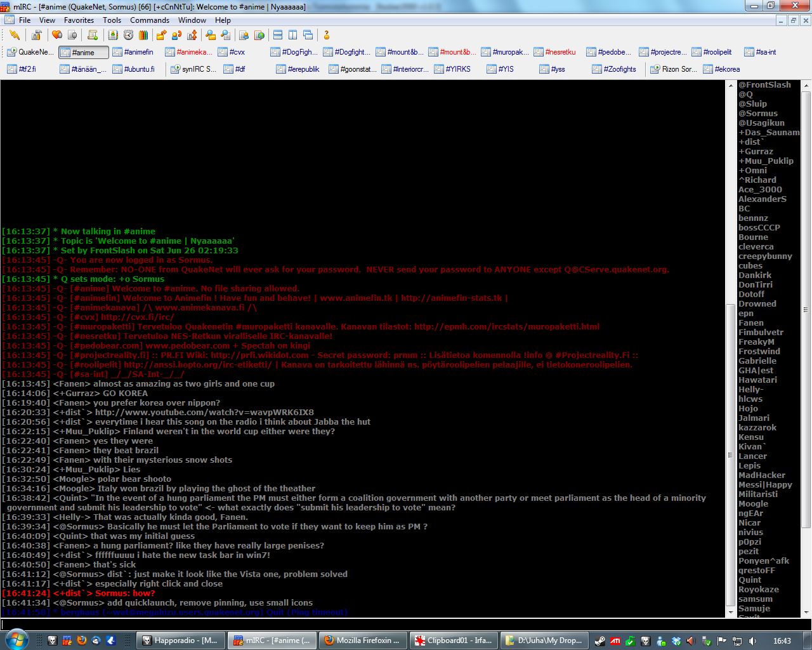Click the YouTube link posted by dist`
812x650 pixels.
click(x=204, y=413)
